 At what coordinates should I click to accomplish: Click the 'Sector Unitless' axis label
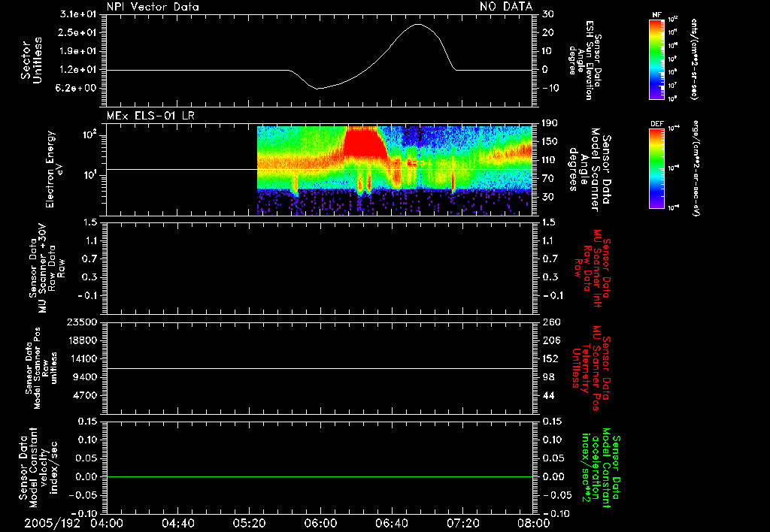coord(32,60)
